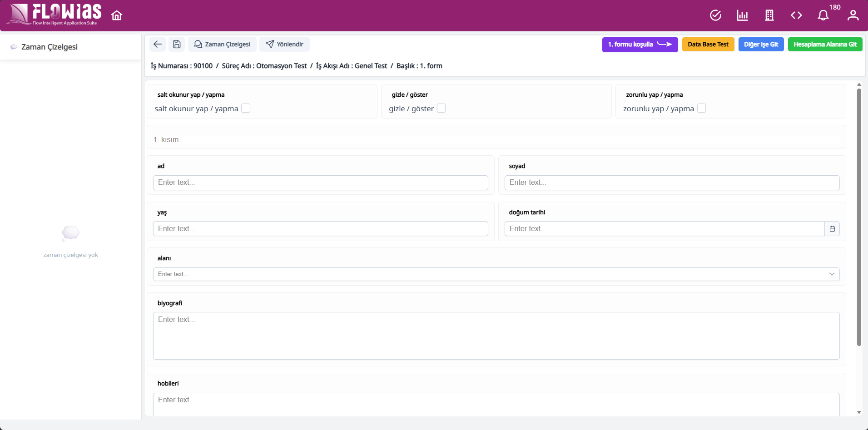Open the bar chart reports icon
Image resolution: width=868 pixels, height=430 pixels.
pyautogui.click(x=742, y=15)
